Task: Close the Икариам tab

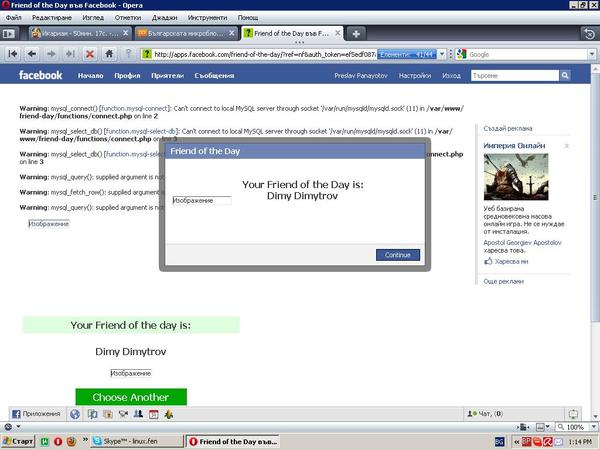Action: click(125, 33)
